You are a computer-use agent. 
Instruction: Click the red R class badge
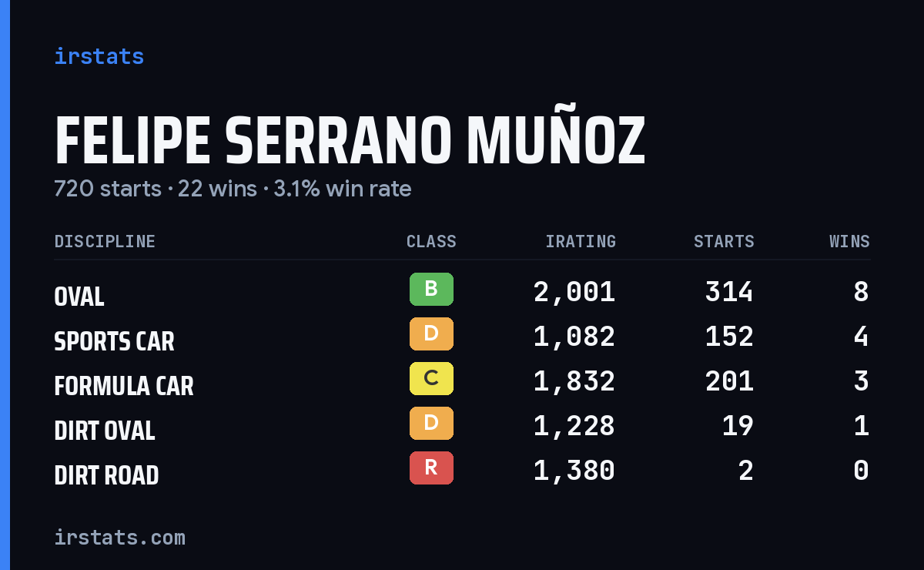431,468
